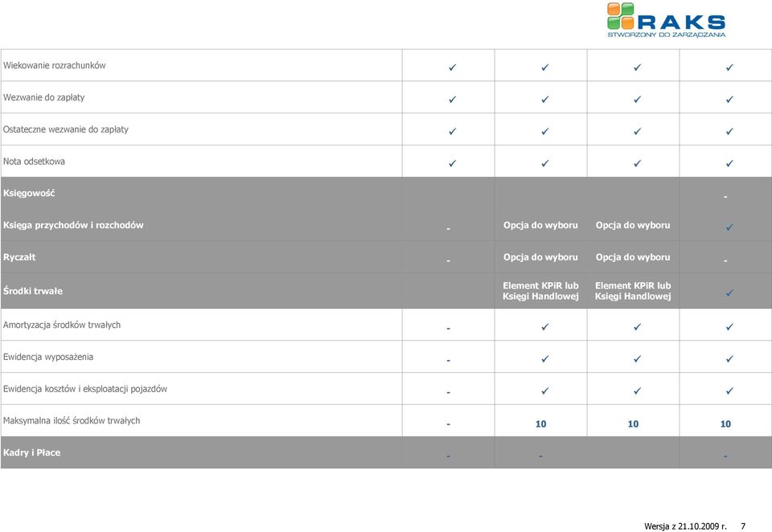The height and width of the screenshot is (532, 772).
Task: Click second 'Opcja do wyboru' in Ryczałt row
Action: (633, 257)
